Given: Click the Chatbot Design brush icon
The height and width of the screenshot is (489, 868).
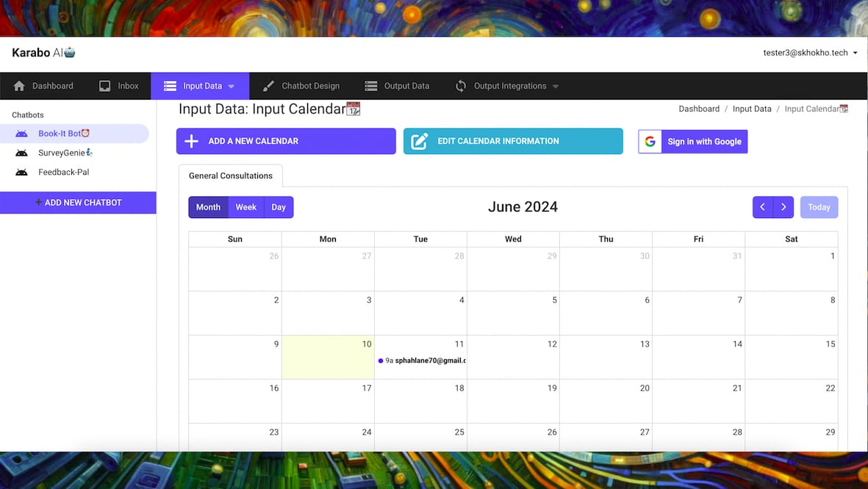Looking at the screenshot, I should point(268,86).
